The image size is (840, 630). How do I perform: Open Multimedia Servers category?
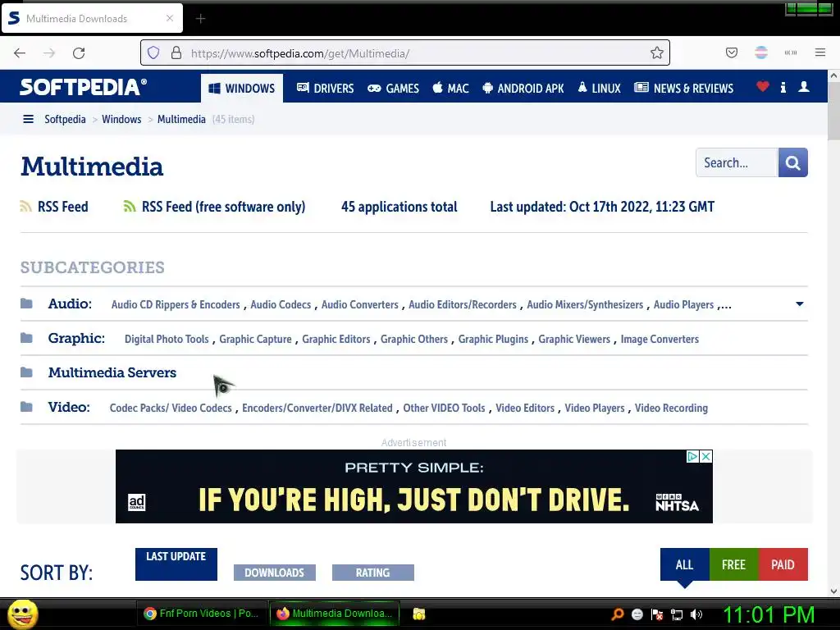(112, 372)
